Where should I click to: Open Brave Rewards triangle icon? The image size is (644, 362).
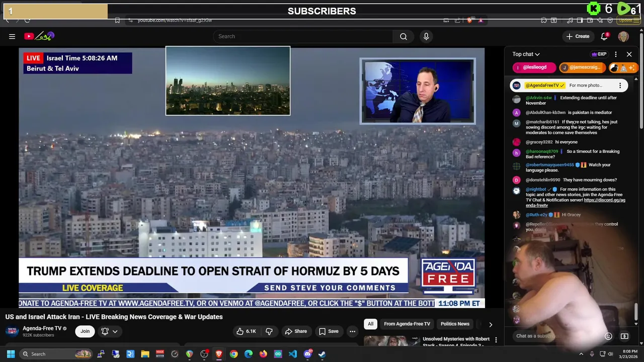click(x=480, y=20)
